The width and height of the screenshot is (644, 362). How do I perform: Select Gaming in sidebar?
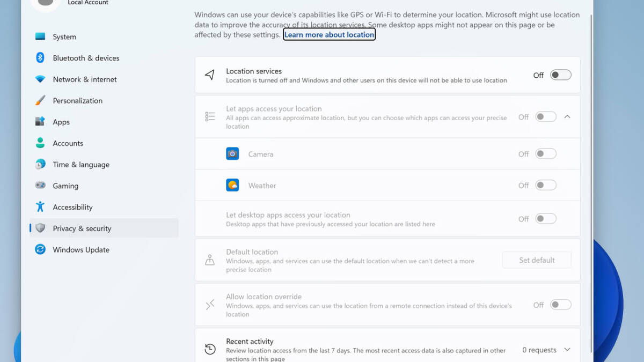point(104,186)
